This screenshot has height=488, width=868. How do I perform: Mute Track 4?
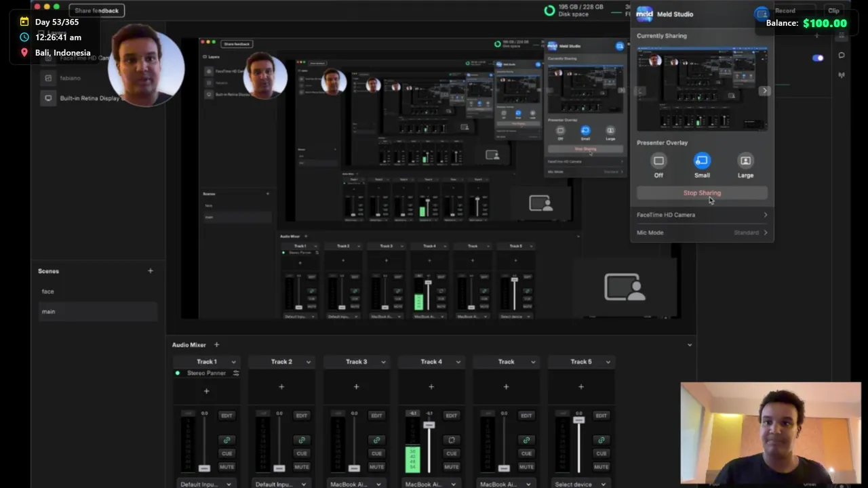[x=452, y=467]
